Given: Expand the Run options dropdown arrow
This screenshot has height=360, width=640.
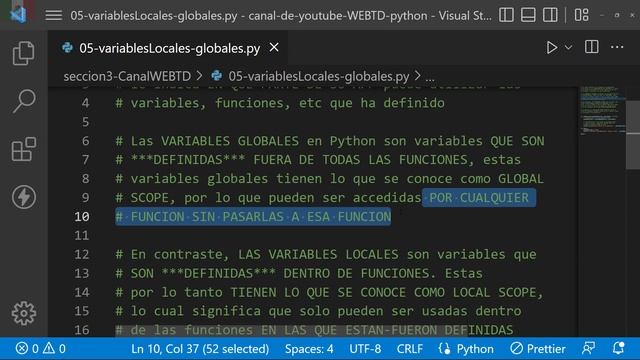Looking at the screenshot, I should tap(568, 48).
